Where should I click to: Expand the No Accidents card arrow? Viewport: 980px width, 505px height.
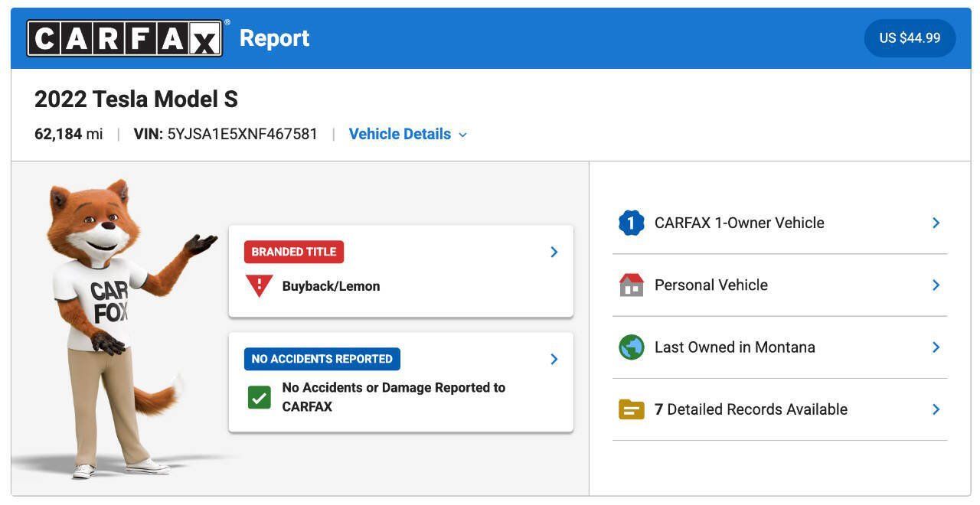click(x=554, y=359)
